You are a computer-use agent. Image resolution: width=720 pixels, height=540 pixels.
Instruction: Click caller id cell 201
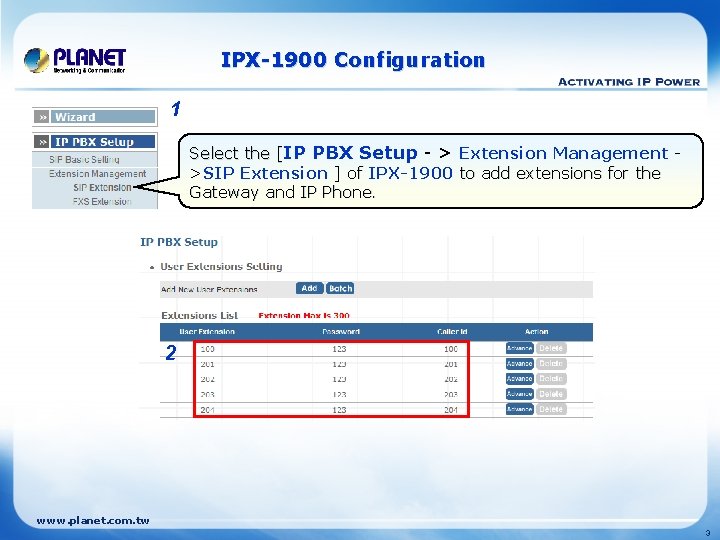(x=451, y=364)
